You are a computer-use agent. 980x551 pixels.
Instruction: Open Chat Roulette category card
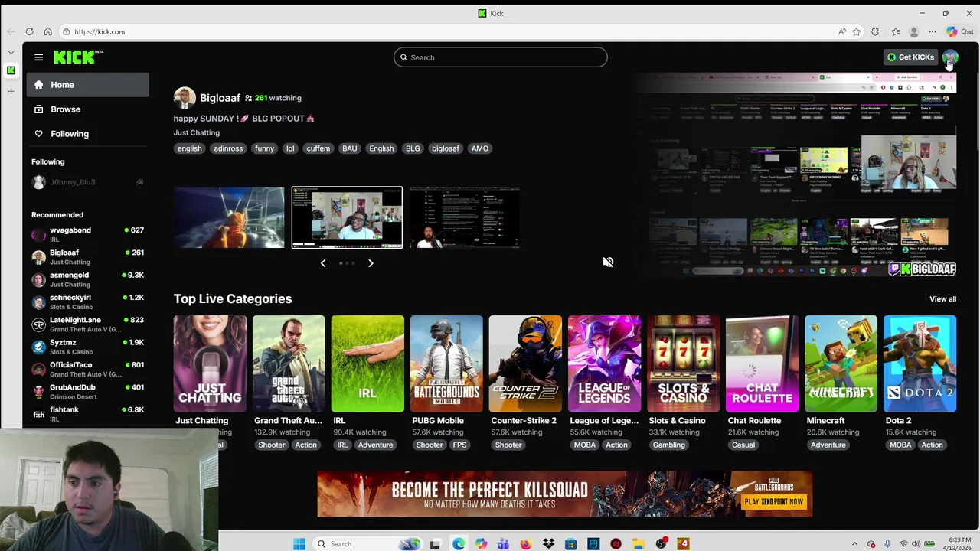pos(762,364)
